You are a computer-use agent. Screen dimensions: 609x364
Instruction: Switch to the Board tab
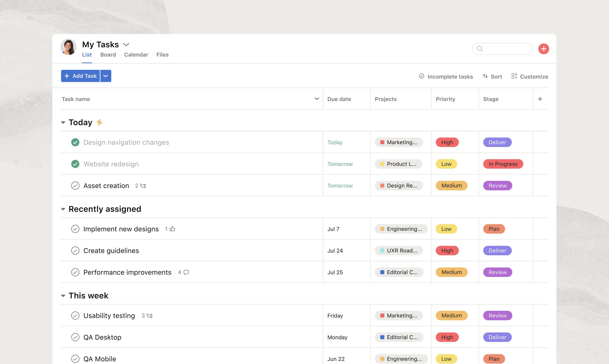pyautogui.click(x=108, y=55)
